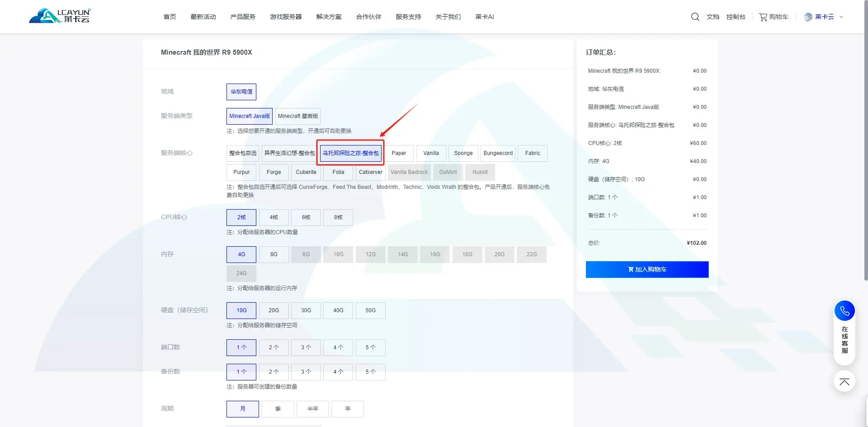Screen dimensions: 868x427
Task: Open the 合作伙伴 menu item
Action: [x=368, y=17]
